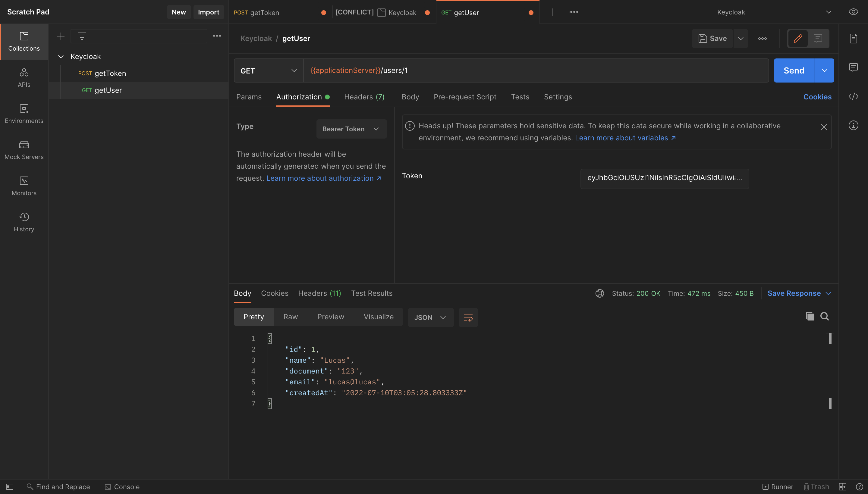Open the GET method dropdown

[x=268, y=70]
